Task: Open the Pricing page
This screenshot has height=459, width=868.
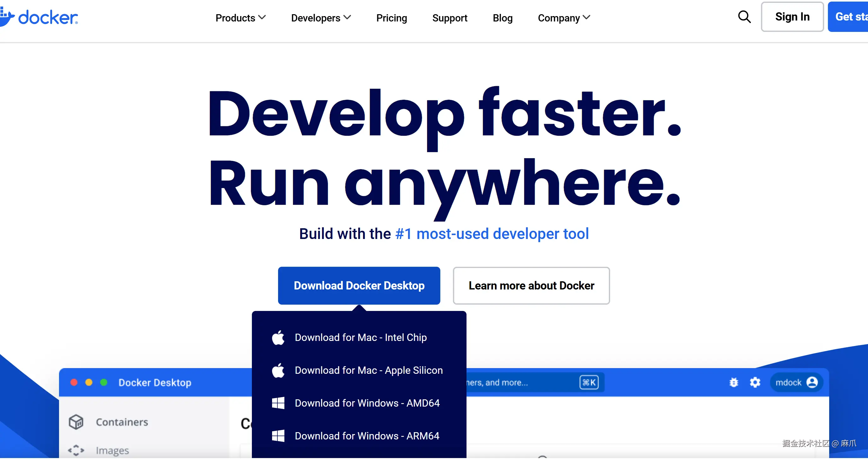Action: [391, 18]
